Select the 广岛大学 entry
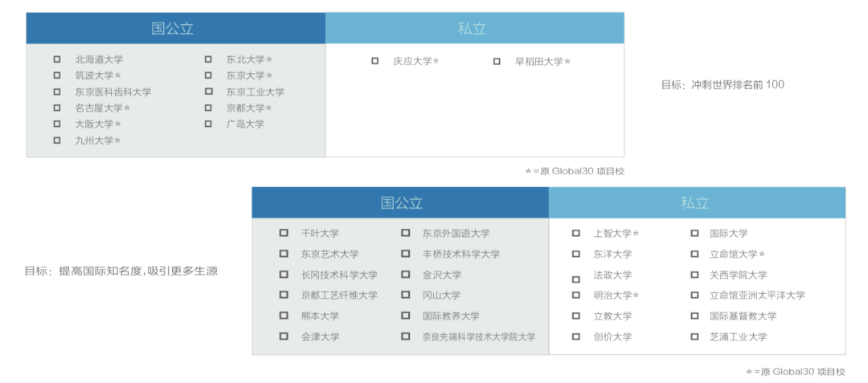The image size is (868, 383). click(x=245, y=124)
